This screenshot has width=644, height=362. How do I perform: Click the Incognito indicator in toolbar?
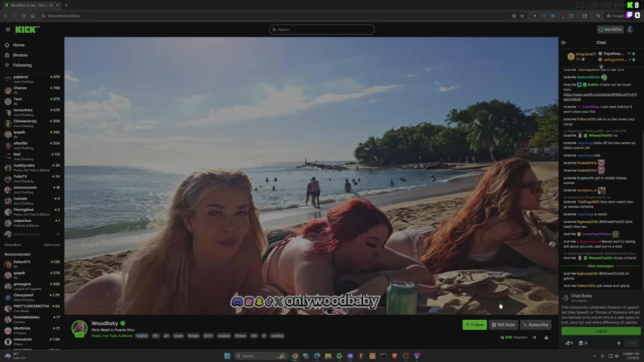click(x=615, y=16)
